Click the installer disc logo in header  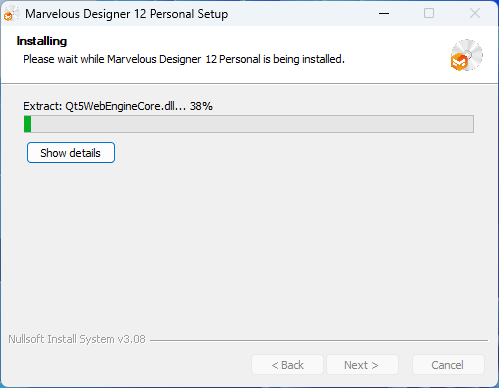(x=466, y=55)
